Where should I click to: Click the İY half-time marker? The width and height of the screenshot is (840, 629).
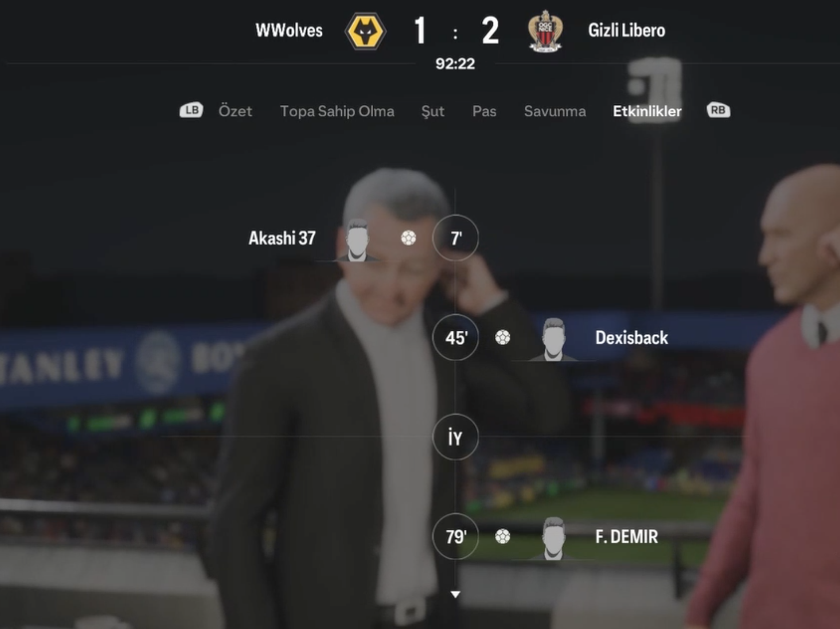coord(455,437)
